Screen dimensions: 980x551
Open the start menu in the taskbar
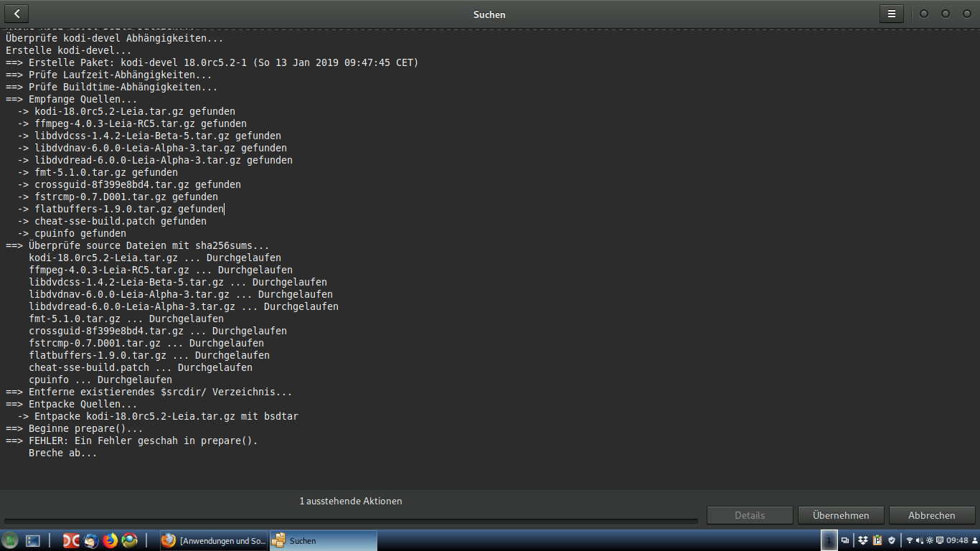pos(11,541)
